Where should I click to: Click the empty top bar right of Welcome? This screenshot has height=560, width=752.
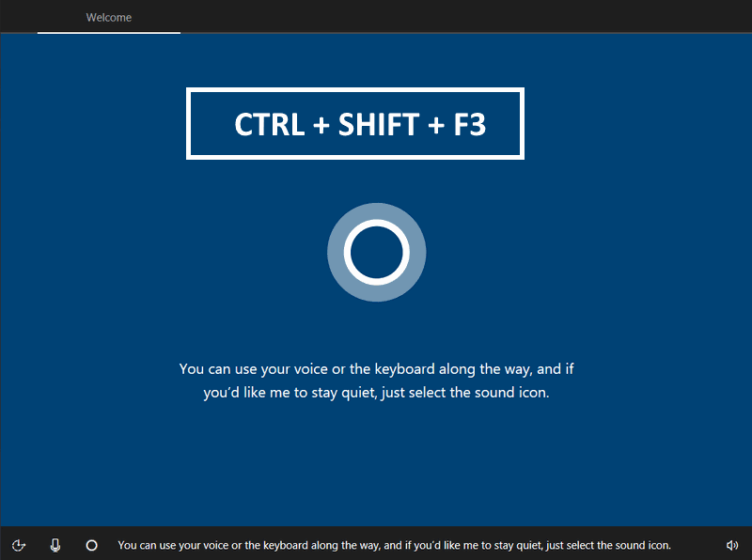point(470,17)
